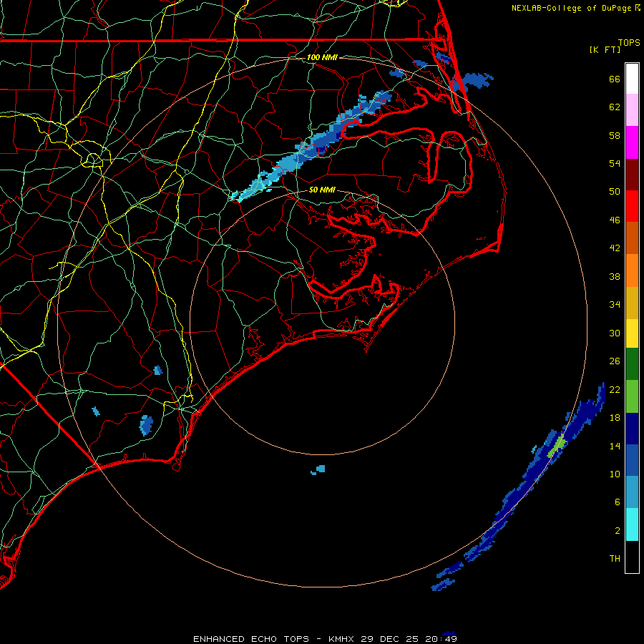Select the light pink legend swatch
Viewport: 644px width, 644px height.
[632, 109]
